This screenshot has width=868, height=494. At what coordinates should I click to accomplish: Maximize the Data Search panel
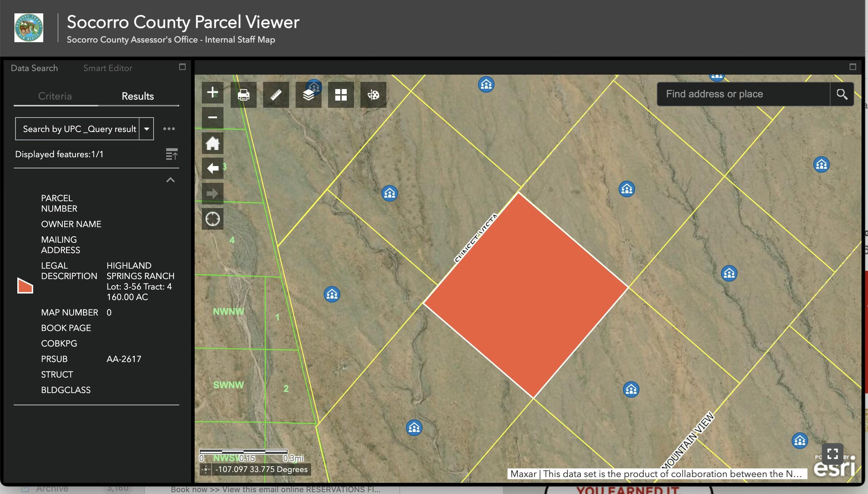[x=182, y=67]
